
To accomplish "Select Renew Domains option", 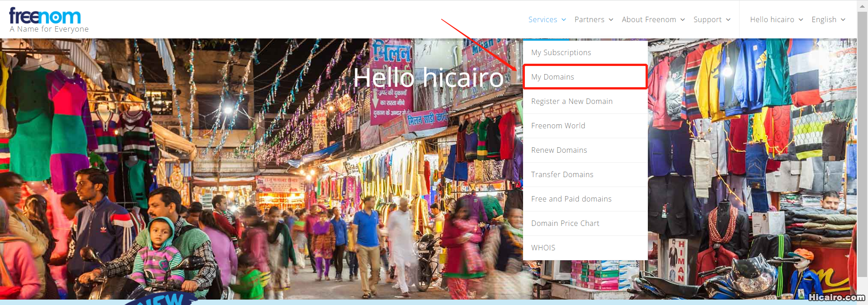I will (x=559, y=150).
